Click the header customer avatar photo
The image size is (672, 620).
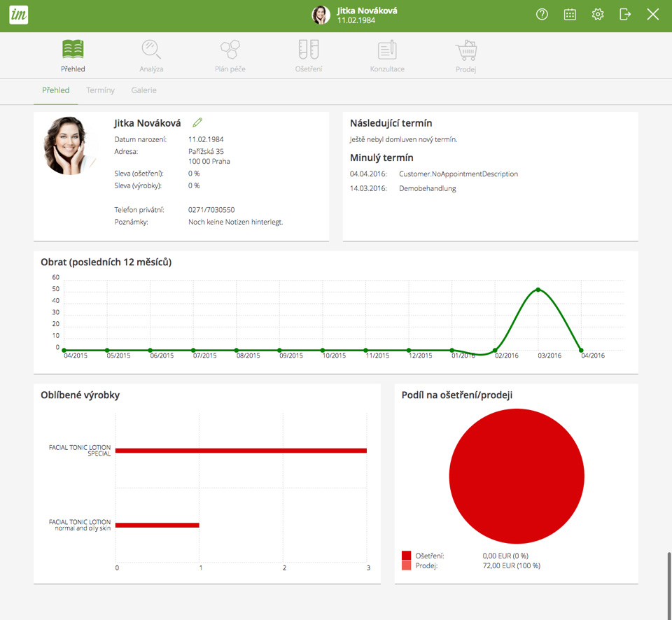(321, 15)
